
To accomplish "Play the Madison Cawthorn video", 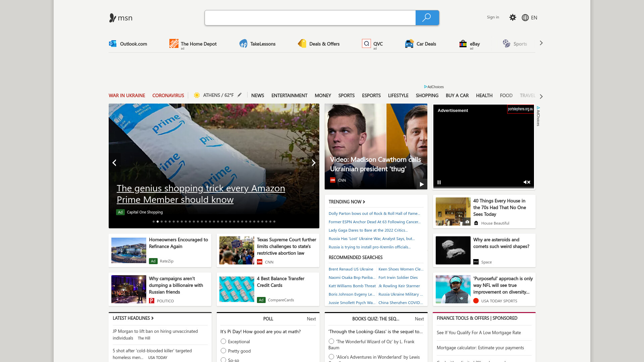I will pyautogui.click(x=422, y=184).
